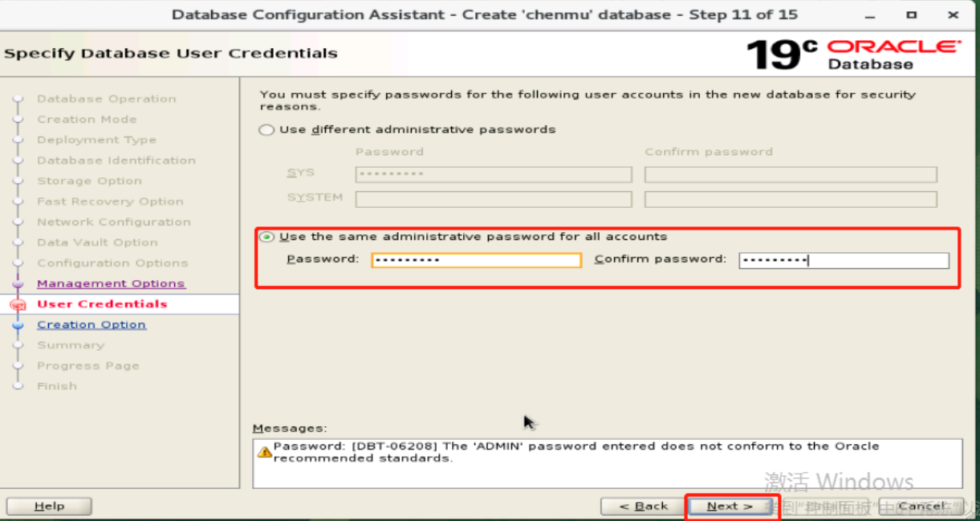Click the SYSTEM password field
Viewport: 980px width, 521px height.
coord(494,199)
